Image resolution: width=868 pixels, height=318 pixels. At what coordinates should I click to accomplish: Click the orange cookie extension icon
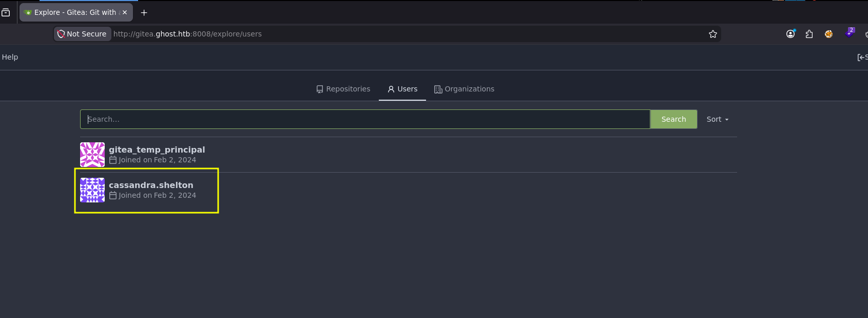[828, 34]
